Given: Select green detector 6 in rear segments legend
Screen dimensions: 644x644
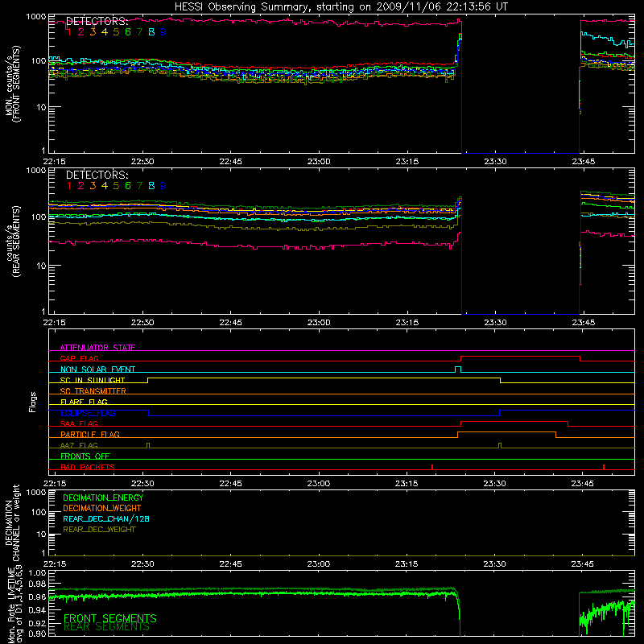Looking at the screenshot, I should pos(128,186).
